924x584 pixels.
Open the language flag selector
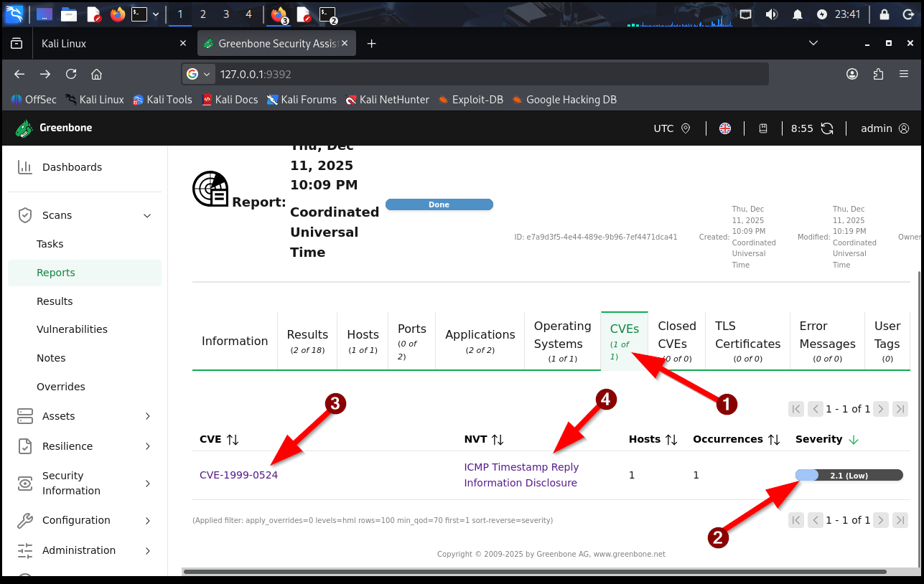725,128
